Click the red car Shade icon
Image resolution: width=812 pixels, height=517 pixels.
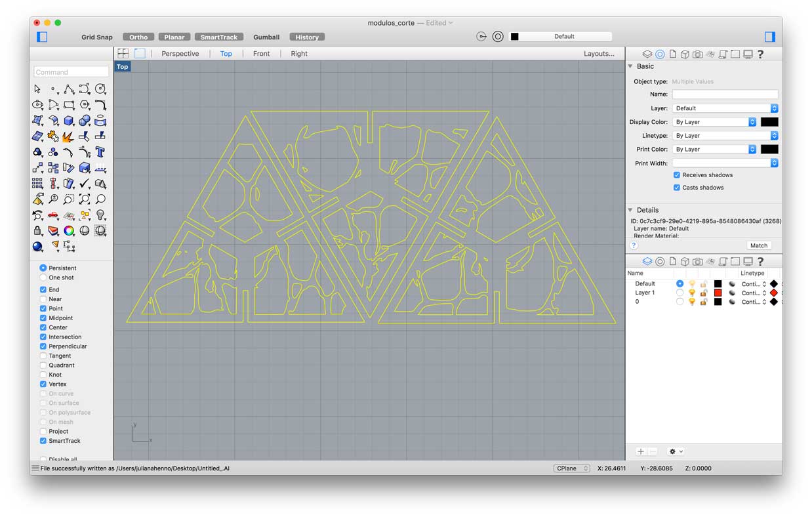point(53,215)
